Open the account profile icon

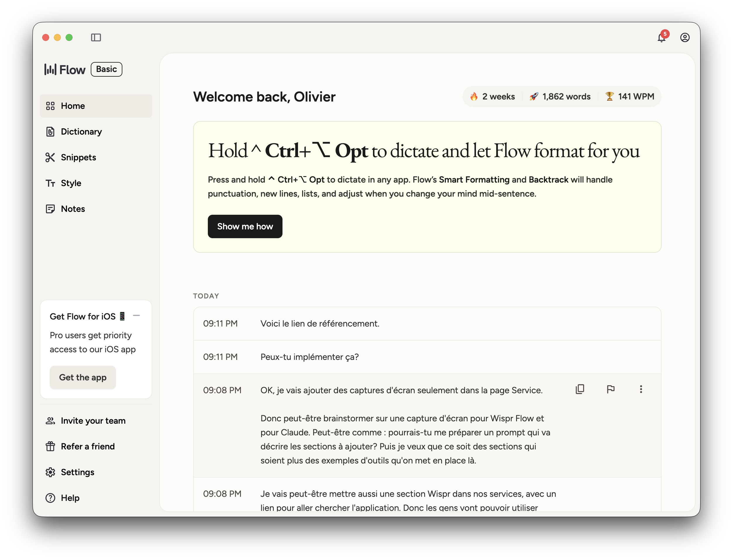[x=685, y=38]
